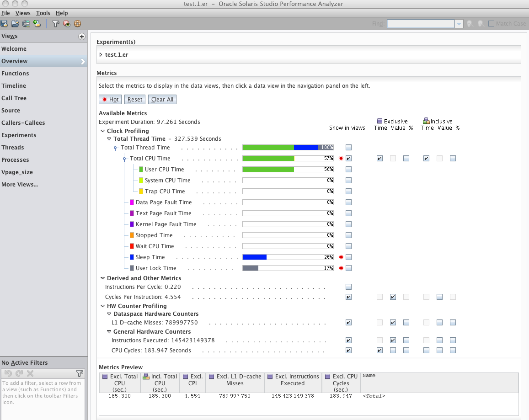Click the Inclusive column legend icon

[426, 121]
